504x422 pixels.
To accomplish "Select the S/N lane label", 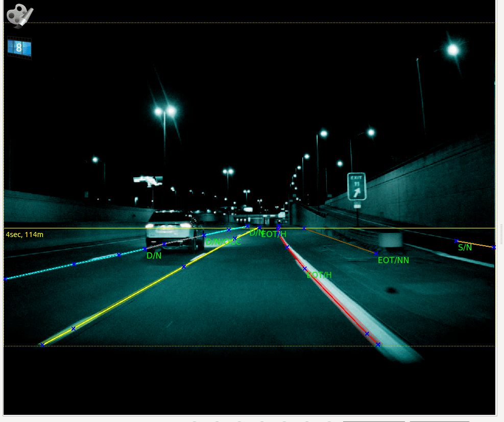I will (x=465, y=247).
